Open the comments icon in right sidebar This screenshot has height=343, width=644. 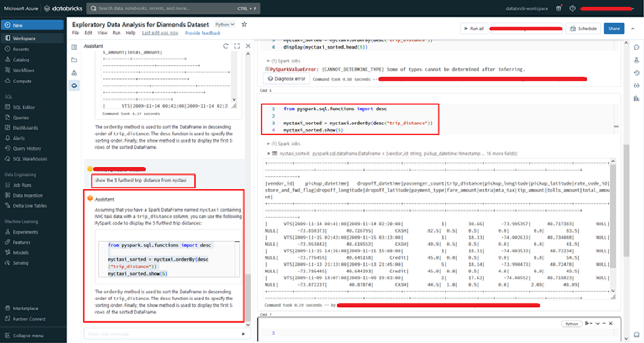[636, 47]
